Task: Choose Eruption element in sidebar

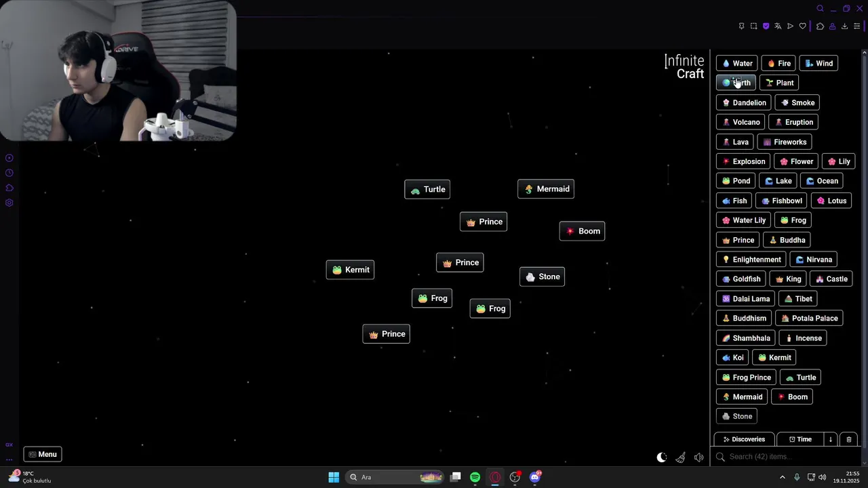Action: tap(793, 122)
